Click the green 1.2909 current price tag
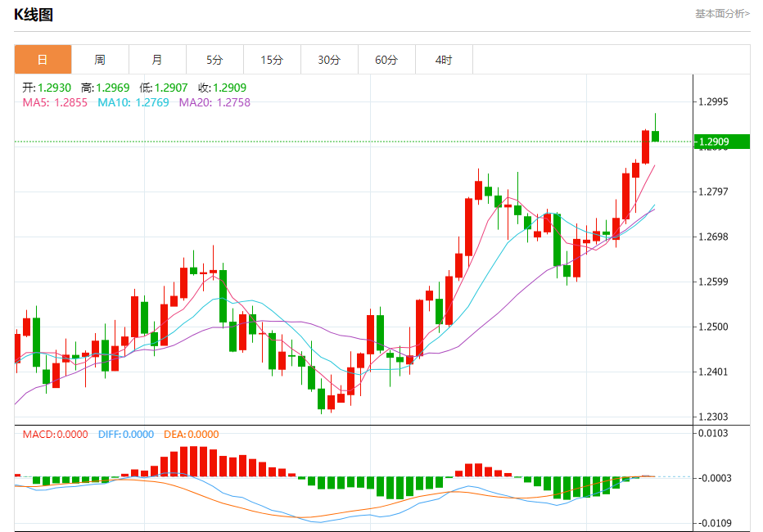This screenshot has height=532, width=763. pyautogui.click(x=721, y=142)
